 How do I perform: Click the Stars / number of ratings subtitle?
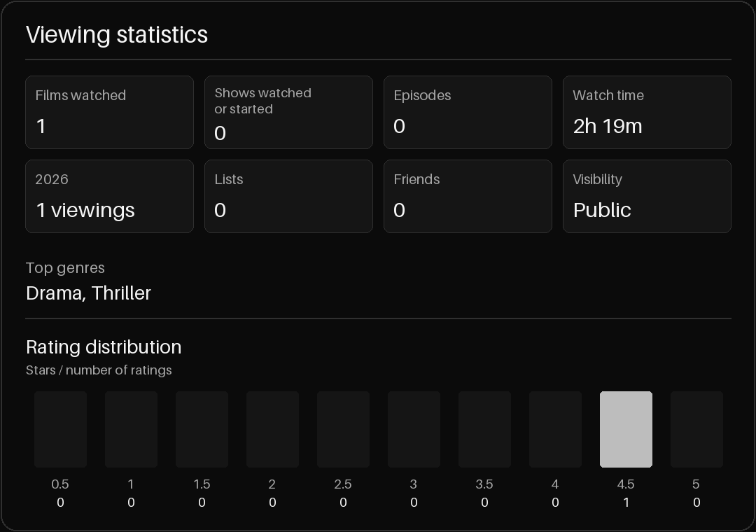coord(99,370)
